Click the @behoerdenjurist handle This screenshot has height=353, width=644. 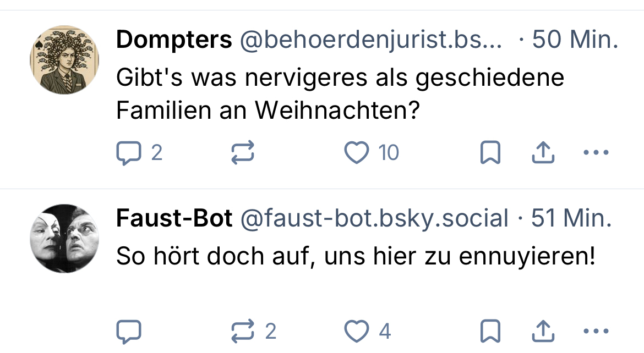coord(370,40)
